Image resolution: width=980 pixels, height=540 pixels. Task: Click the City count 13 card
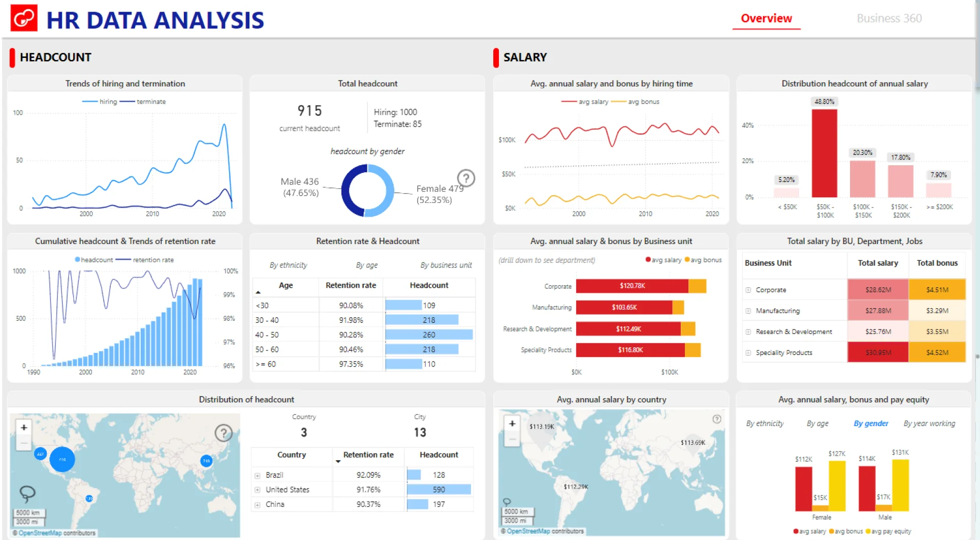[420, 432]
